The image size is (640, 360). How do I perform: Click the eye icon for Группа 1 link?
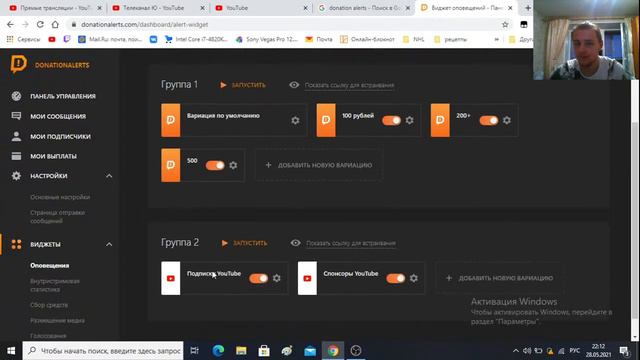(x=294, y=85)
